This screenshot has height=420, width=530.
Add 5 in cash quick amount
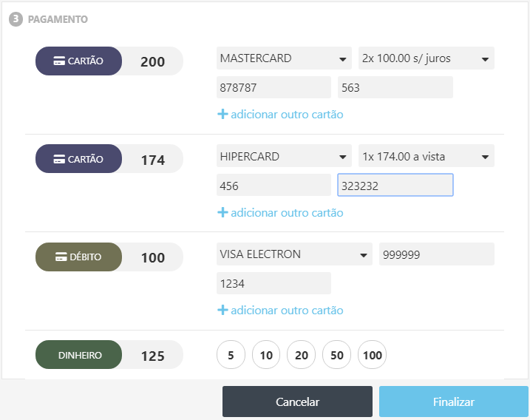tap(231, 356)
